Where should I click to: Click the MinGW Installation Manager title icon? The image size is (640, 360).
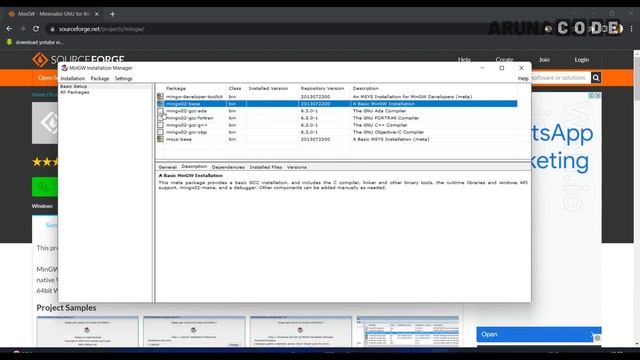point(64,68)
